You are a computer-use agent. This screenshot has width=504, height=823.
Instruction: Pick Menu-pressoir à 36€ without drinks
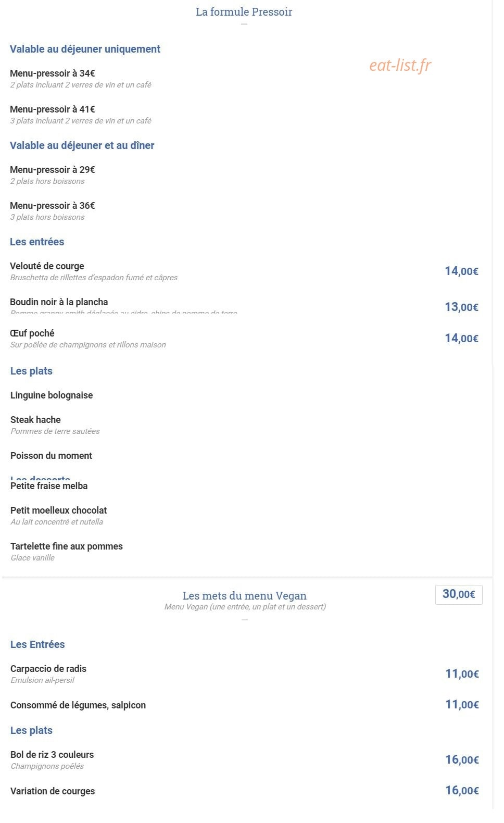53,206
